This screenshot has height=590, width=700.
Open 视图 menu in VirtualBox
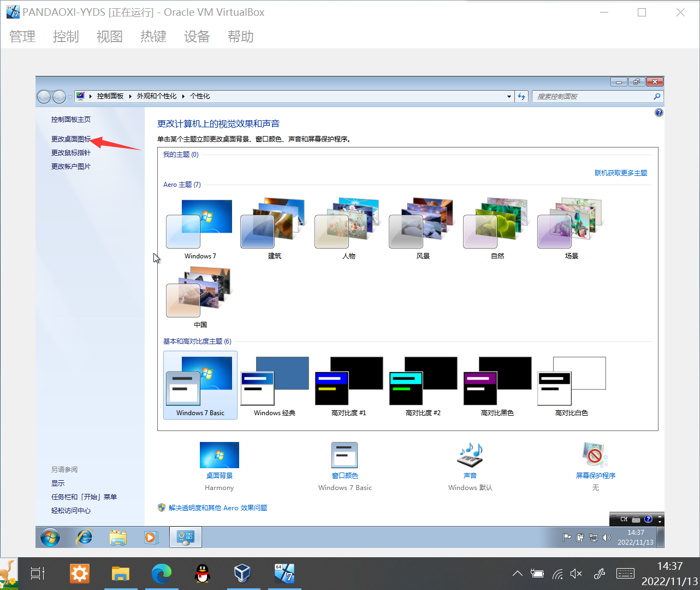click(x=110, y=37)
